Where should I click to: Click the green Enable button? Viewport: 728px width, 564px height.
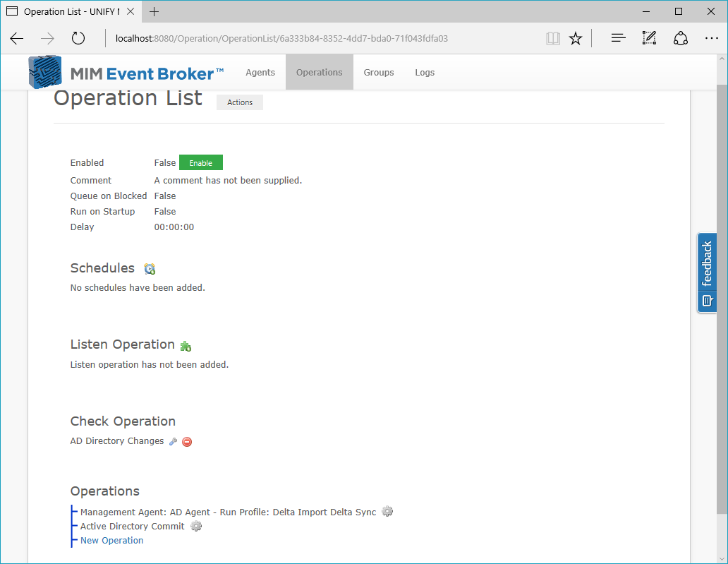[201, 162]
